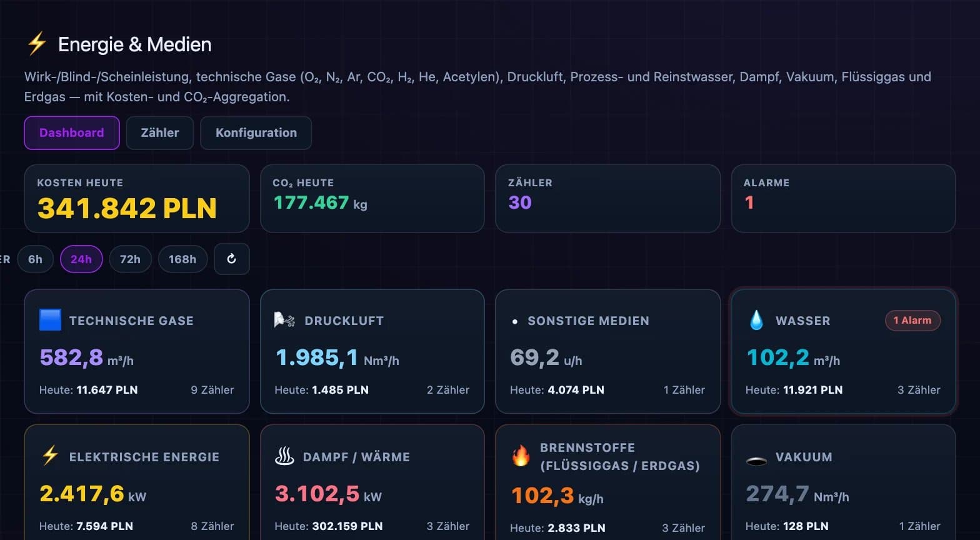Viewport: 980px width, 540px height.
Task: Click the 341.842 PLN cost figure
Action: coord(127,208)
